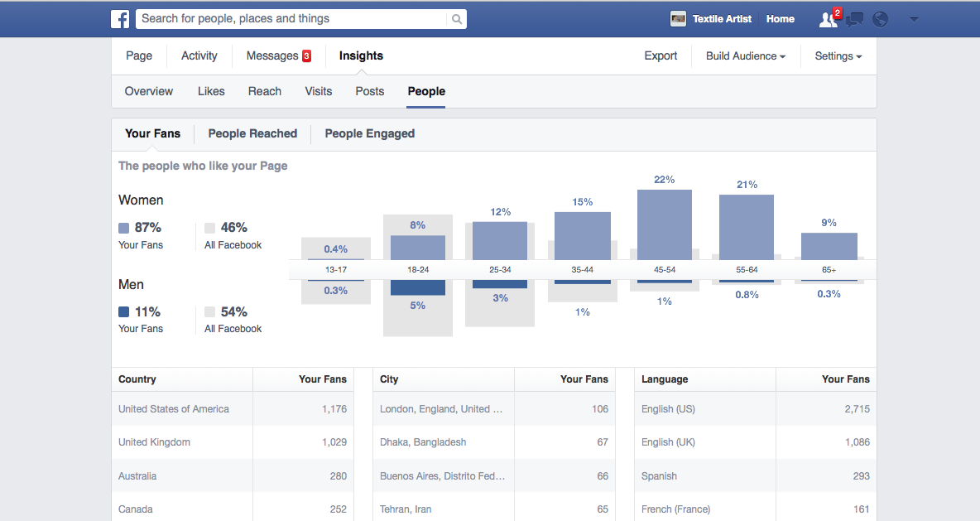Screen dimensions: 980x521
Task: Click the women 25-34 bar at 12%
Action: click(500, 241)
